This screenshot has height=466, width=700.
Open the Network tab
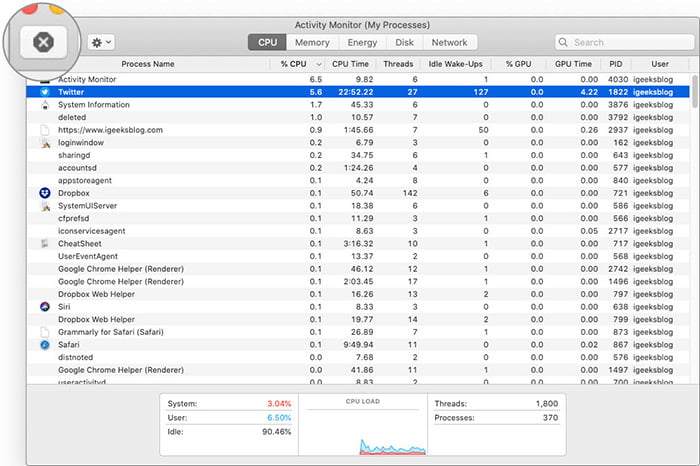[x=449, y=42]
